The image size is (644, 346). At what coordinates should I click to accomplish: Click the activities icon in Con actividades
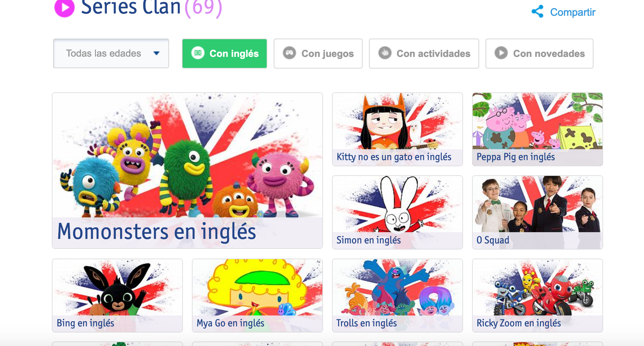[385, 53]
